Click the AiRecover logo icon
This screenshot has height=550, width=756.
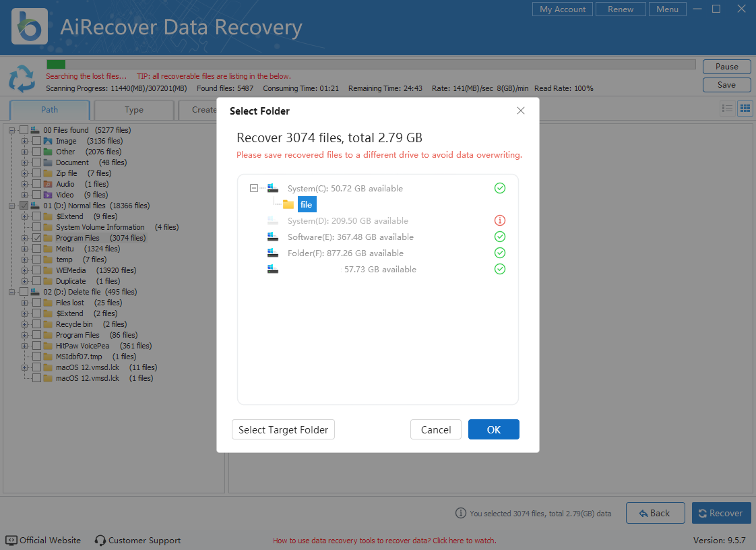click(x=30, y=26)
